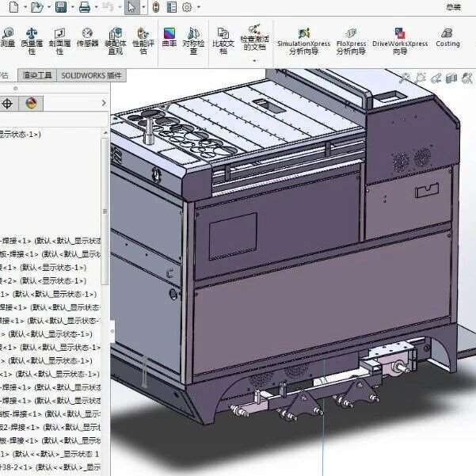Click the feature tree scrollbar thumb
476x476 pixels.
105,211
